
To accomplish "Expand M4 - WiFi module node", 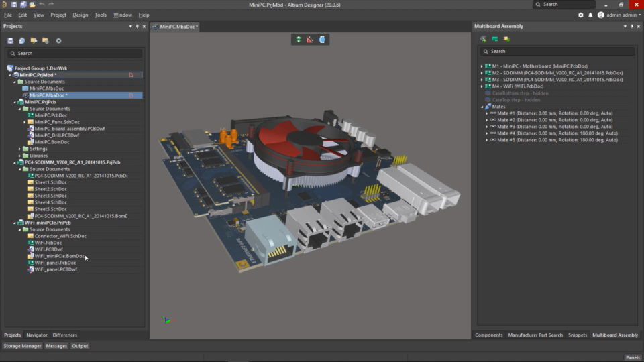I will (482, 86).
